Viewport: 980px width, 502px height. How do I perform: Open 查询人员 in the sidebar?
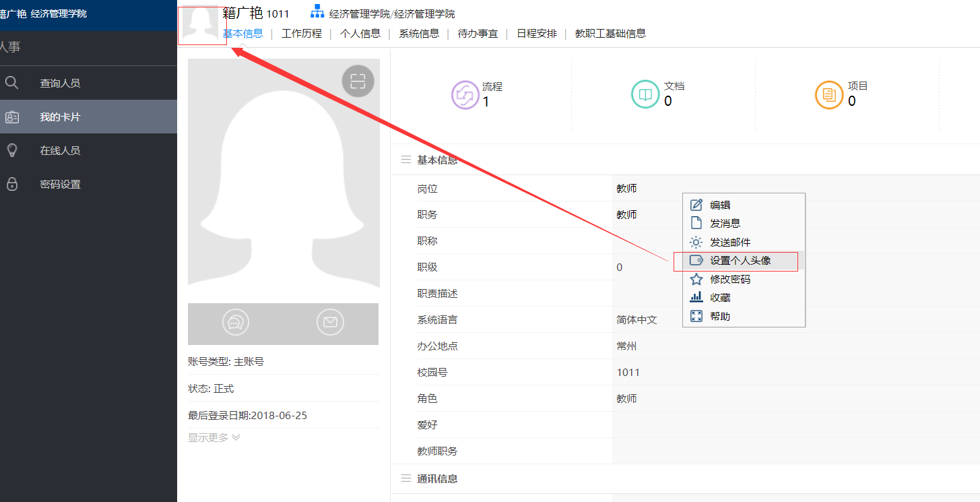point(60,84)
